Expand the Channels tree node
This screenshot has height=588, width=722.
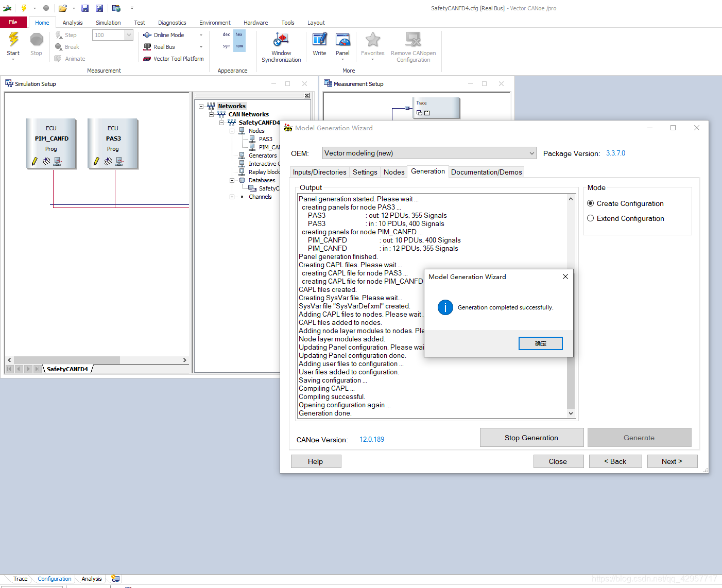[x=232, y=197]
